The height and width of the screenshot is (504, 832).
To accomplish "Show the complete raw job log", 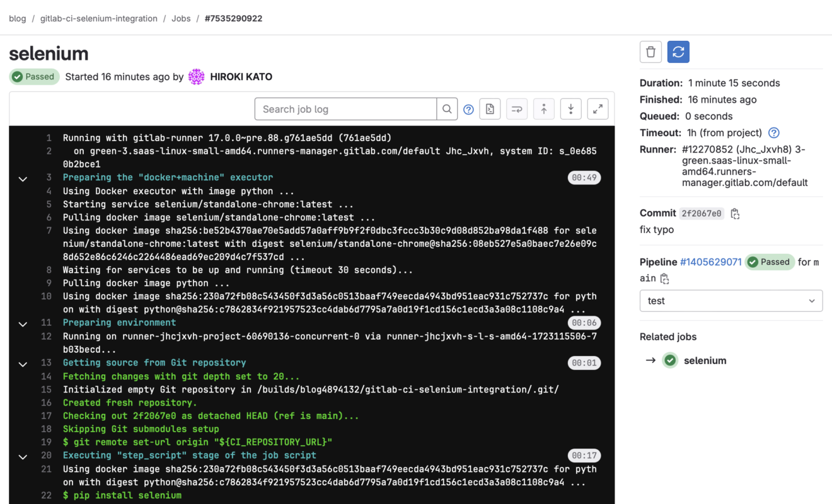I will pyautogui.click(x=490, y=109).
